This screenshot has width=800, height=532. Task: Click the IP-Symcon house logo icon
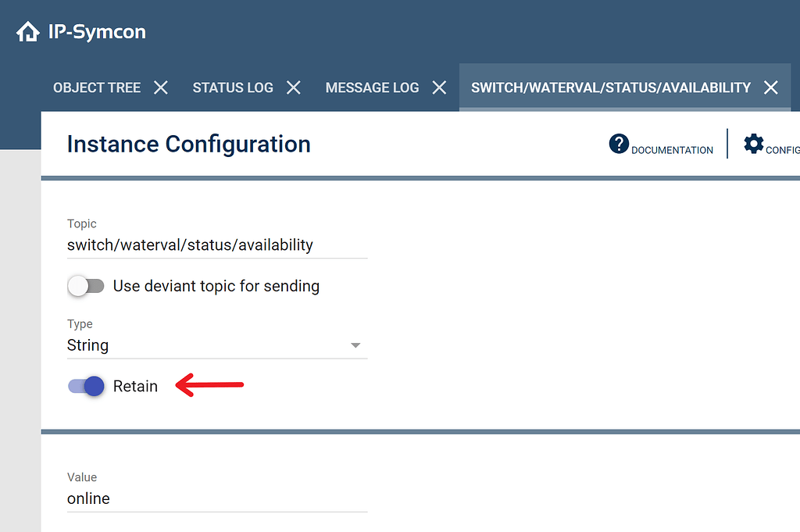[27, 32]
